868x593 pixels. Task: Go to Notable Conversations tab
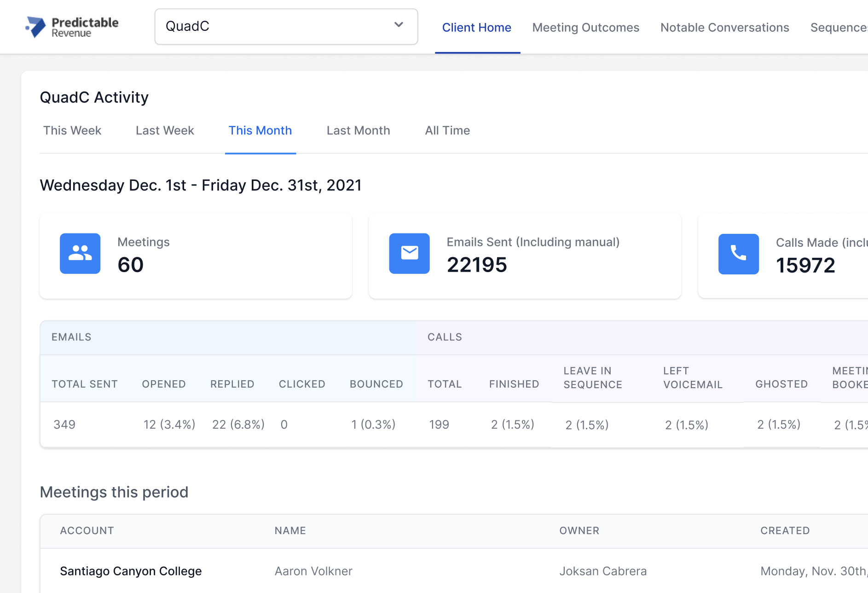pyautogui.click(x=724, y=28)
